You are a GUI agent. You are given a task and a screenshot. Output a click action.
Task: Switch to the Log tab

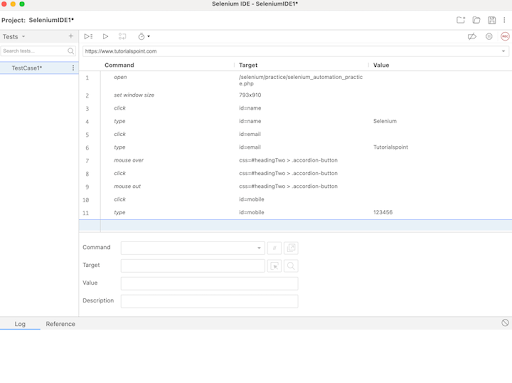(x=20, y=324)
